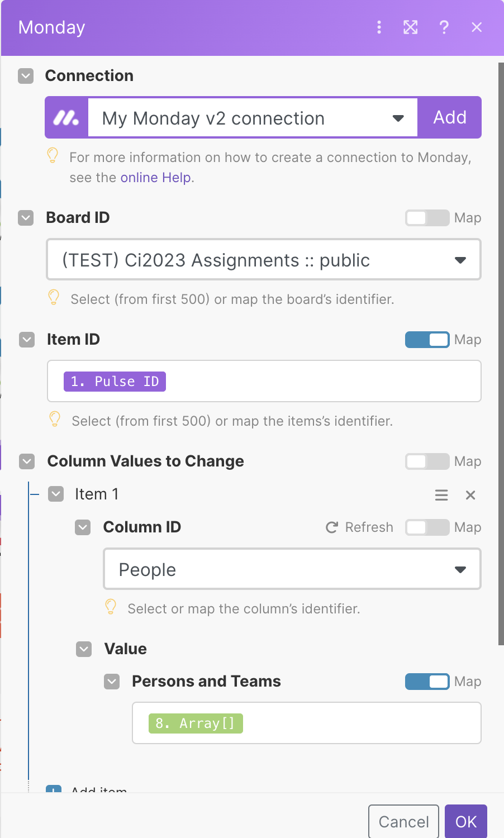Viewport: 504px width, 838px height.
Task: Click the reorder handle for Item 1
Action: 441,495
